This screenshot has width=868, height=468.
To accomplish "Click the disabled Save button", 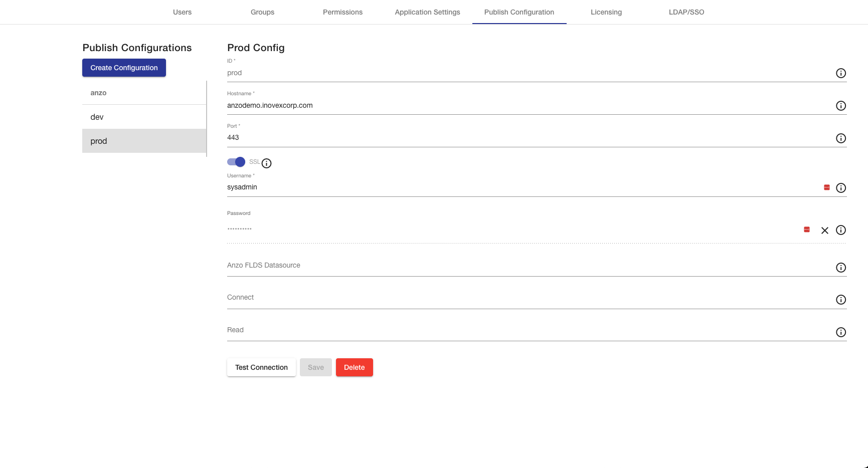I will click(316, 367).
